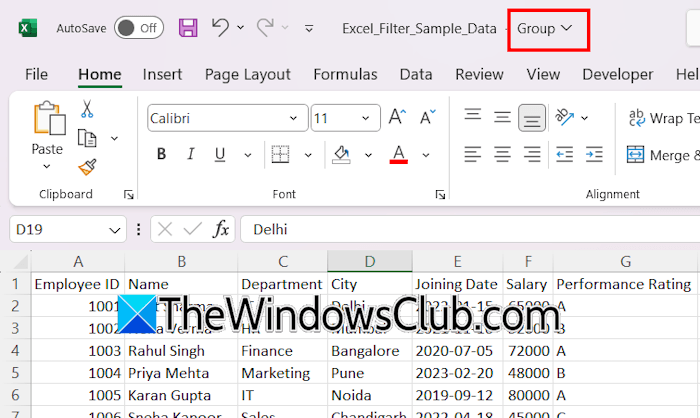Switch to the Home tab
Screen dimensions: 700x418
tap(100, 74)
